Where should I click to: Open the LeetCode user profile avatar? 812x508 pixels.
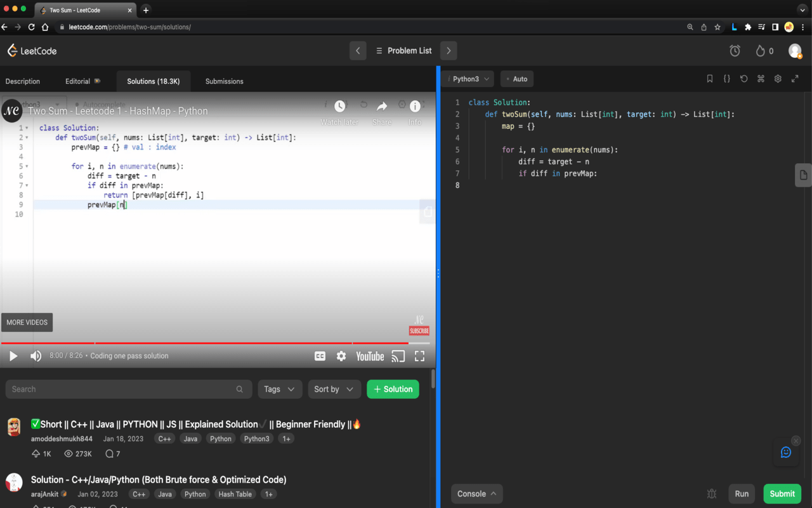click(x=795, y=51)
